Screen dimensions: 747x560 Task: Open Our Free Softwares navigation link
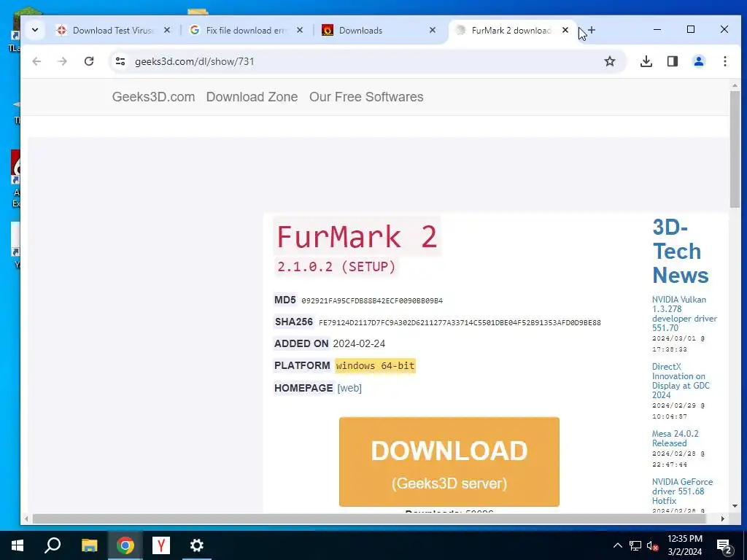(x=366, y=97)
